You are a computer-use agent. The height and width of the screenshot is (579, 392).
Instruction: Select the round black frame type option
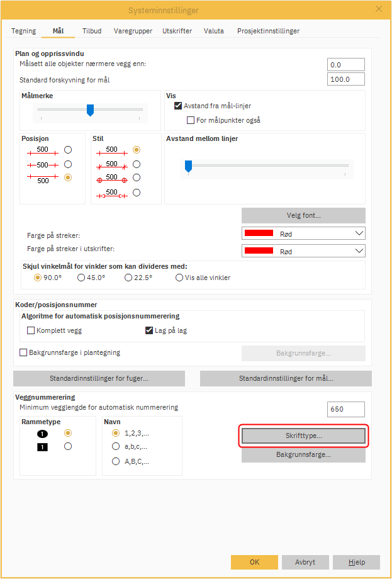(68, 433)
